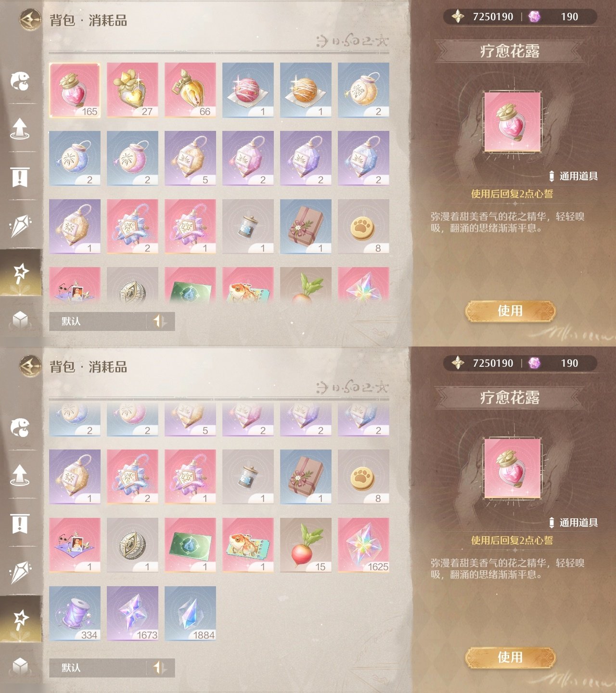
Task: Pick the golden perfume bottle showing 66
Action: click(x=190, y=90)
